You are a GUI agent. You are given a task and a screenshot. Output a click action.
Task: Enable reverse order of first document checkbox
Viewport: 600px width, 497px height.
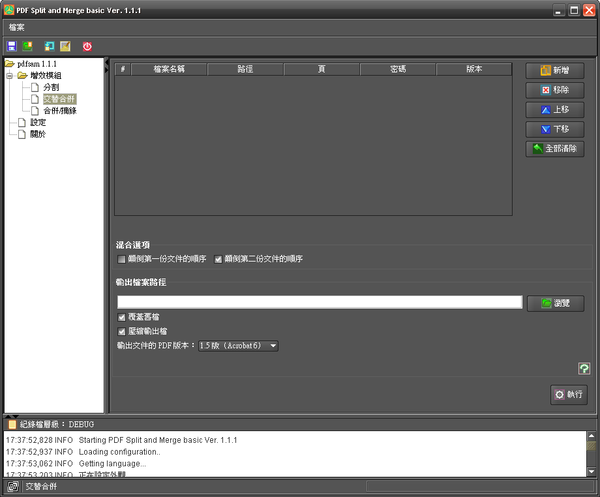(x=121, y=259)
